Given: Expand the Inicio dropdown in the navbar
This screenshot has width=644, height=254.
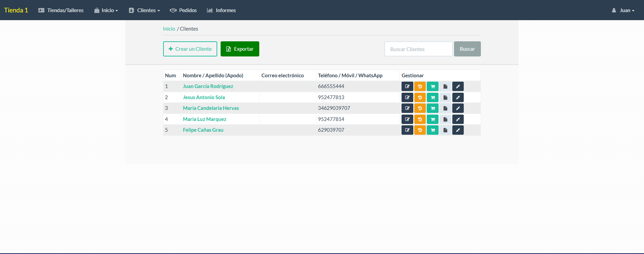Looking at the screenshot, I should click(106, 10).
